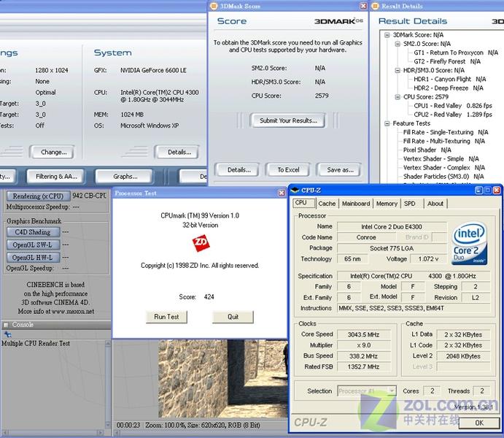Screen dimensions: 504x438
Task: Click Details button in 3DMark Score window
Action: (x=239, y=170)
